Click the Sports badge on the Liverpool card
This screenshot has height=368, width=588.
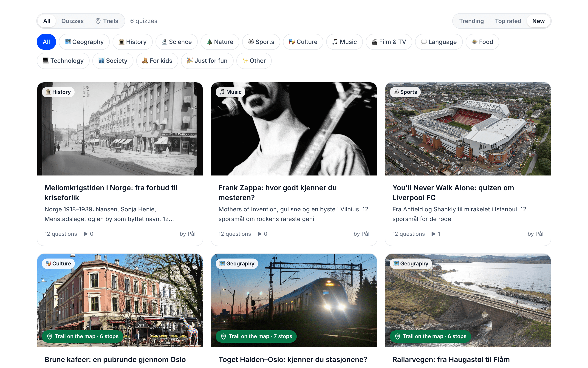pyautogui.click(x=405, y=92)
